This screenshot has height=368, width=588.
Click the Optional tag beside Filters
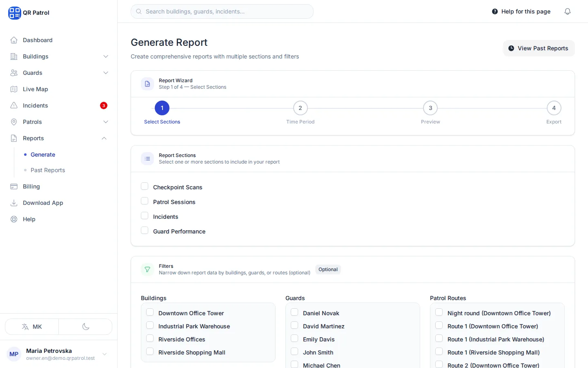(x=328, y=269)
